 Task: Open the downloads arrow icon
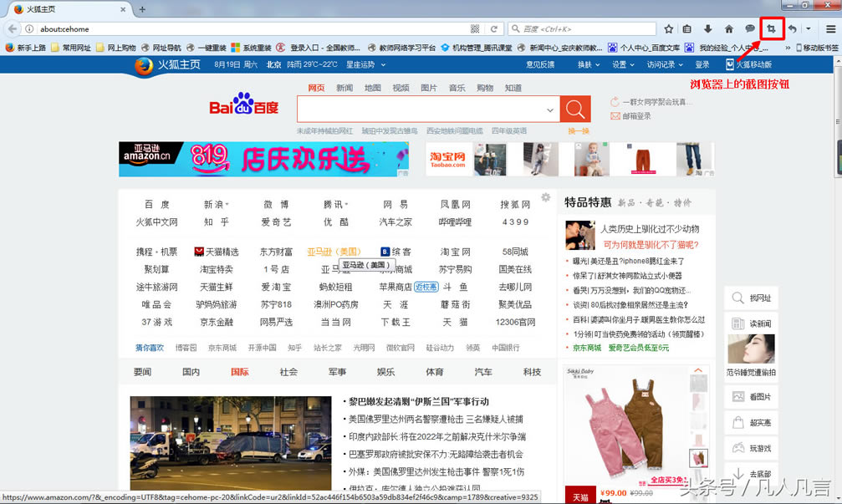(x=708, y=28)
